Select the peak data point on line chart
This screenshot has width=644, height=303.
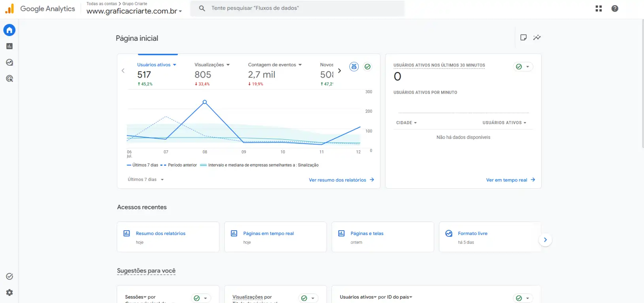(x=205, y=102)
